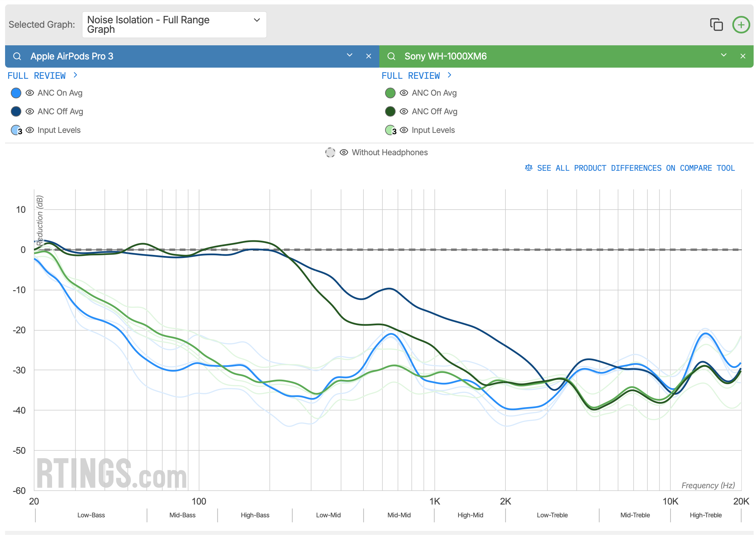Expand Sony WH-1000XM6 product chevron
Viewport: 756px width, 541px height.
tap(724, 55)
